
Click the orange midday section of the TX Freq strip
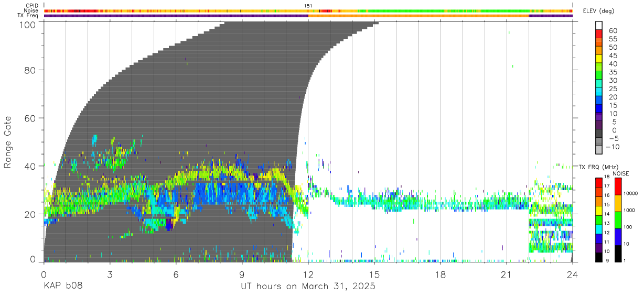pyautogui.click(x=418, y=16)
